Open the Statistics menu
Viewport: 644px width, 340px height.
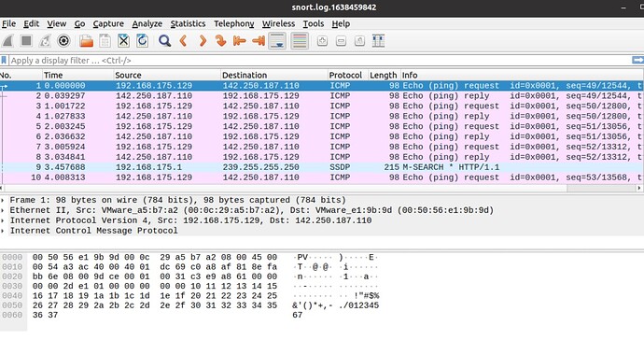(x=188, y=24)
